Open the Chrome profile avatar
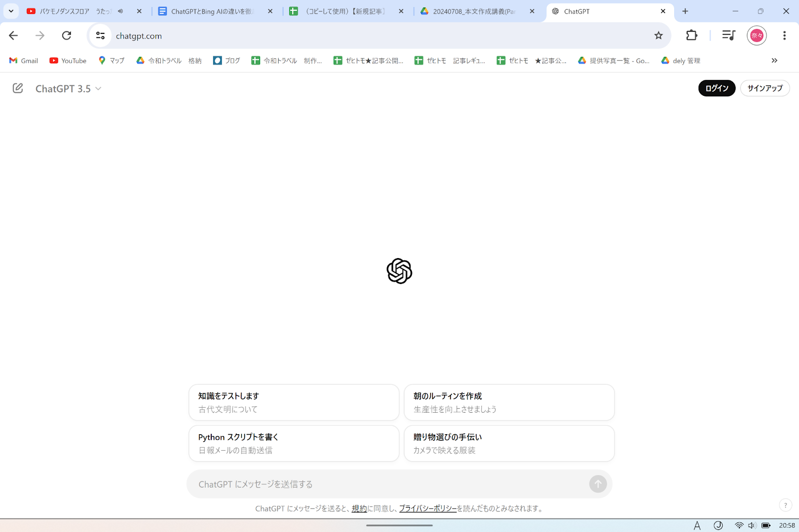 click(757, 35)
